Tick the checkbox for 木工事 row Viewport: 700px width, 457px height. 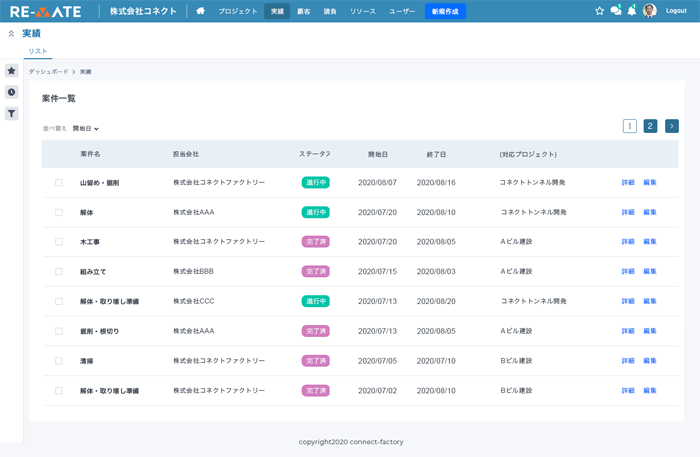point(59,242)
